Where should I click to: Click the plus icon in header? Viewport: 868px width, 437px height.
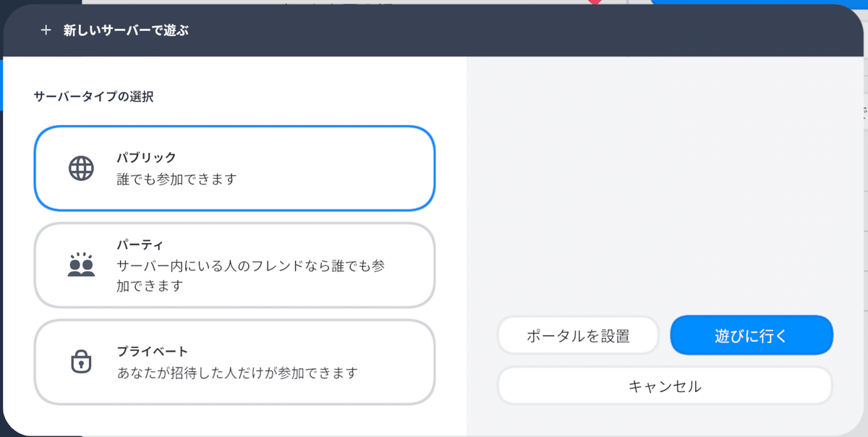tap(46, 30)
